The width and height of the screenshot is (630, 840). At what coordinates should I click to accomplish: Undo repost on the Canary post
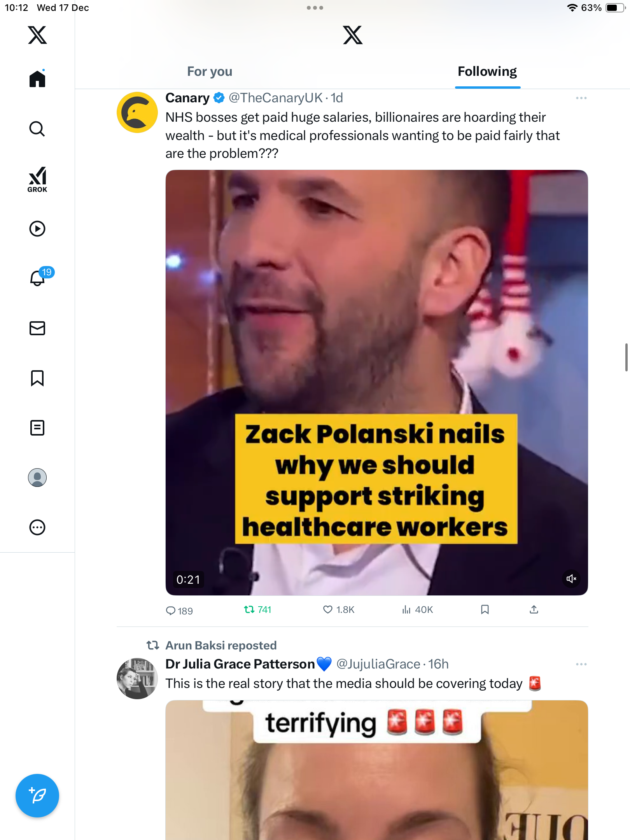click(x=249, y=609)
